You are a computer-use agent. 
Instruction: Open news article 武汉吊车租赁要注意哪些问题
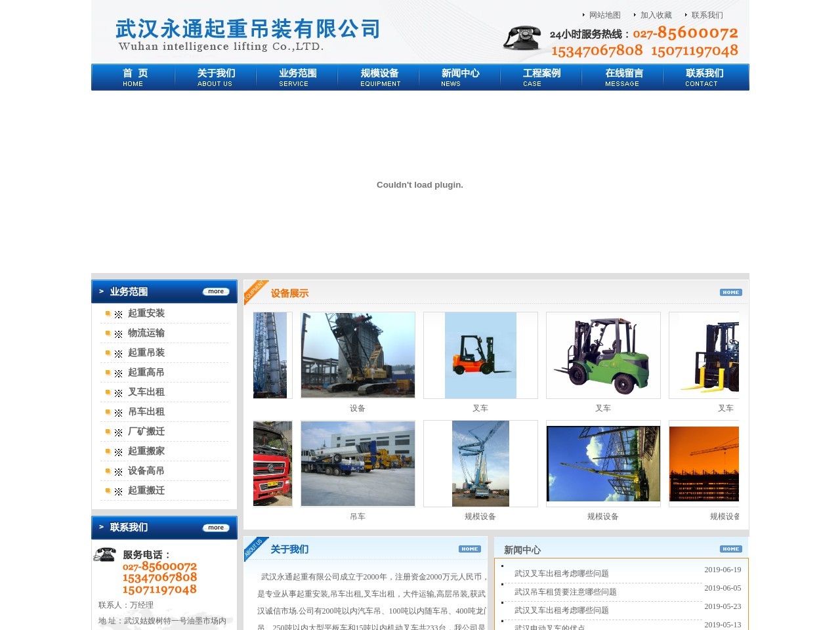[x=565, y=592]
